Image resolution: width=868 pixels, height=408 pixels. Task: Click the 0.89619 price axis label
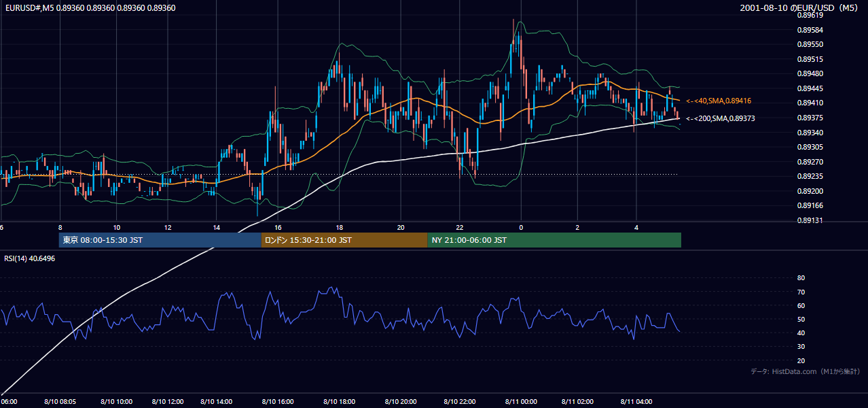pyautogui.click(x=809, y=15)
